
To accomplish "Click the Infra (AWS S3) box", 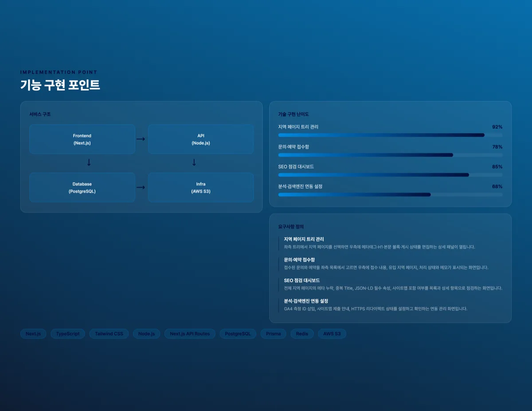I will 201,187.
